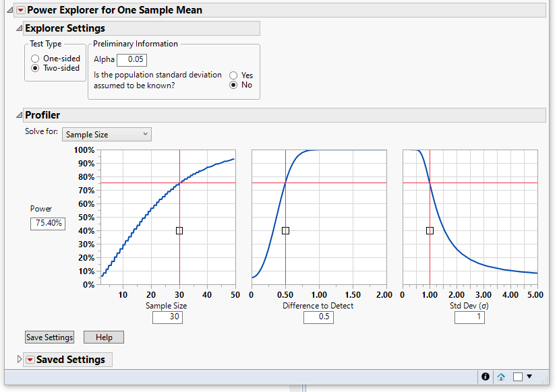Screen dimensions: 557x392
Task: Select the Two-sided test type
Action: (x=34, y=67)
